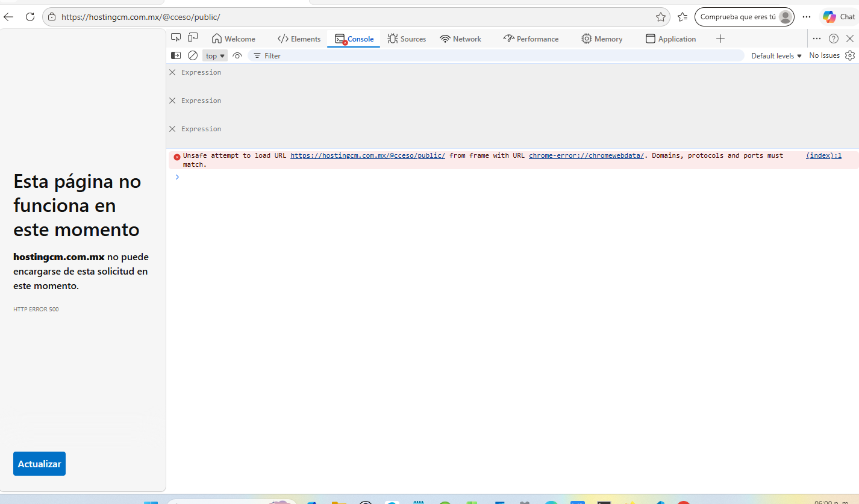Add page to favorites with star icon
Screen dimensions: 859x504
[661, 17]
